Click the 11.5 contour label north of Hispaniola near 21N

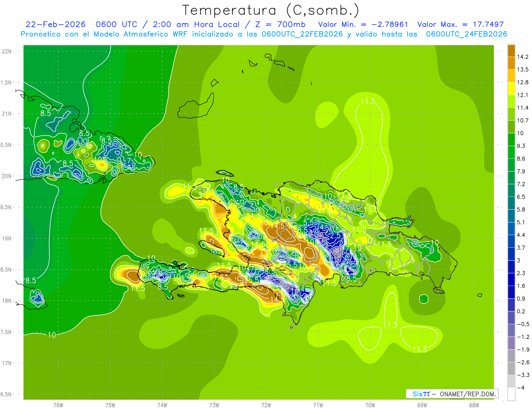point(368,102)
